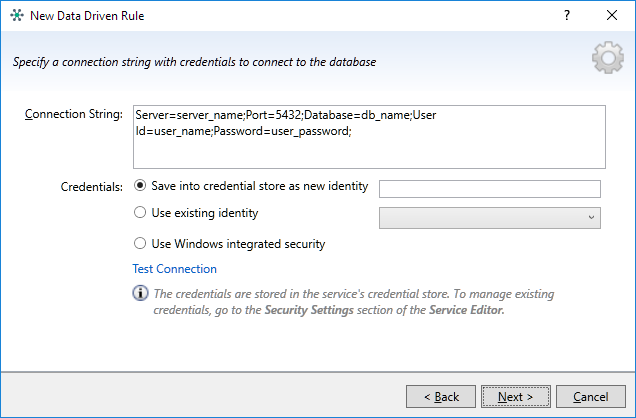
Task: Choose the Use existing identity option
Action: pos(140,213)
